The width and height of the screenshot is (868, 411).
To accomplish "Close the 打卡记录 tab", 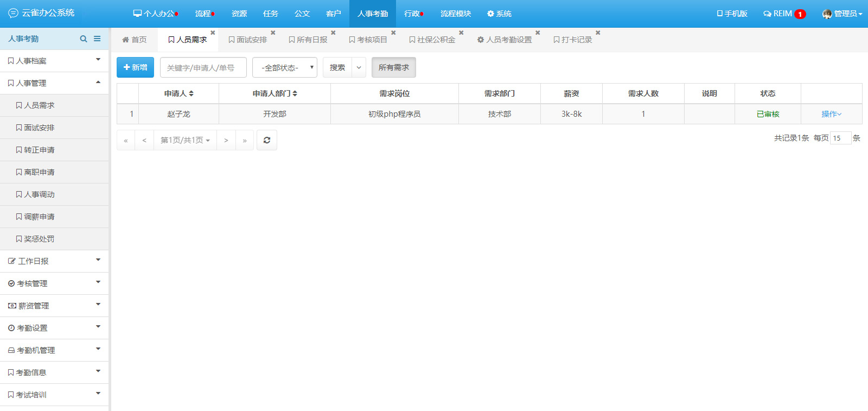I will [598, 33].
